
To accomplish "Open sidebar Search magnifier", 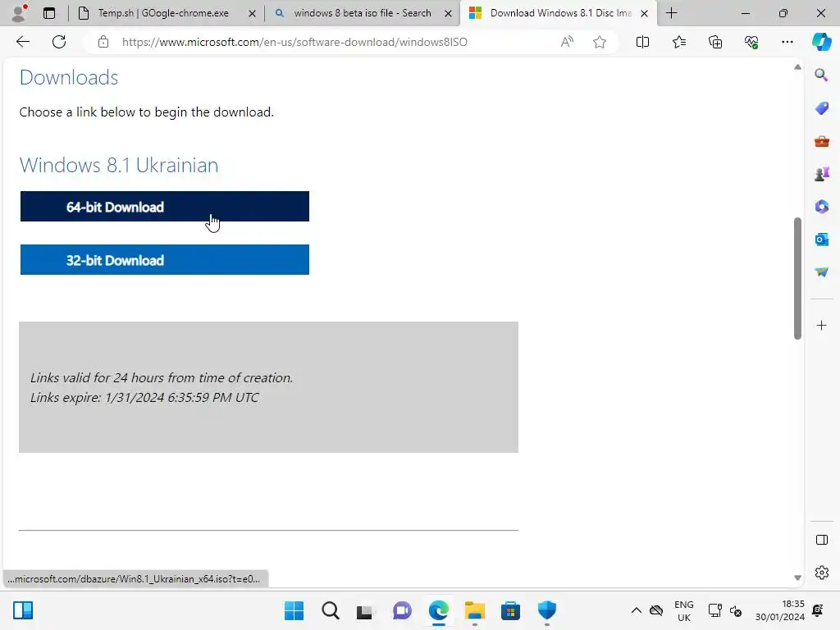I will [x=821, y=75].
